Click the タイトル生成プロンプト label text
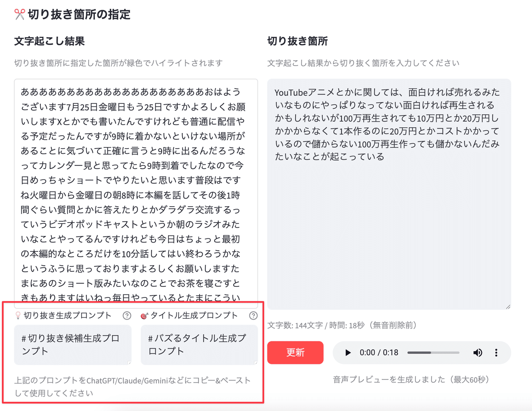The height and width of the screenshot is (411, 532). click(194, 316)
